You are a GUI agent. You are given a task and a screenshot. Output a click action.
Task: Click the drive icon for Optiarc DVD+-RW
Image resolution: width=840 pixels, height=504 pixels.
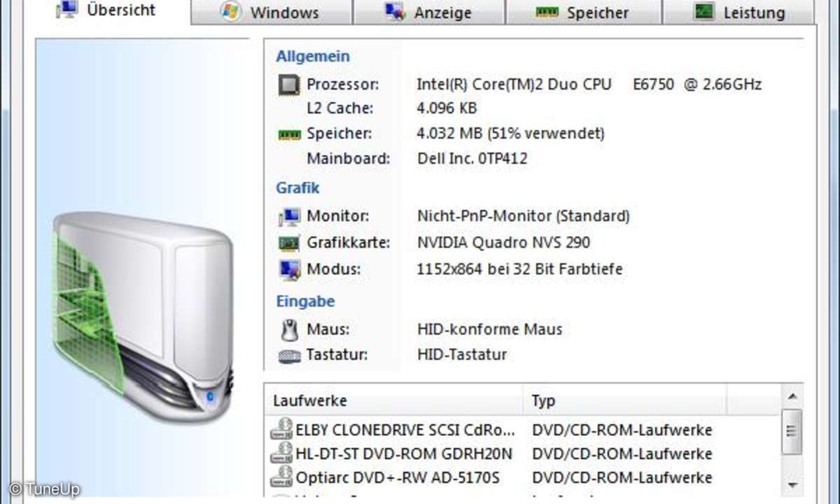point(281,477)
